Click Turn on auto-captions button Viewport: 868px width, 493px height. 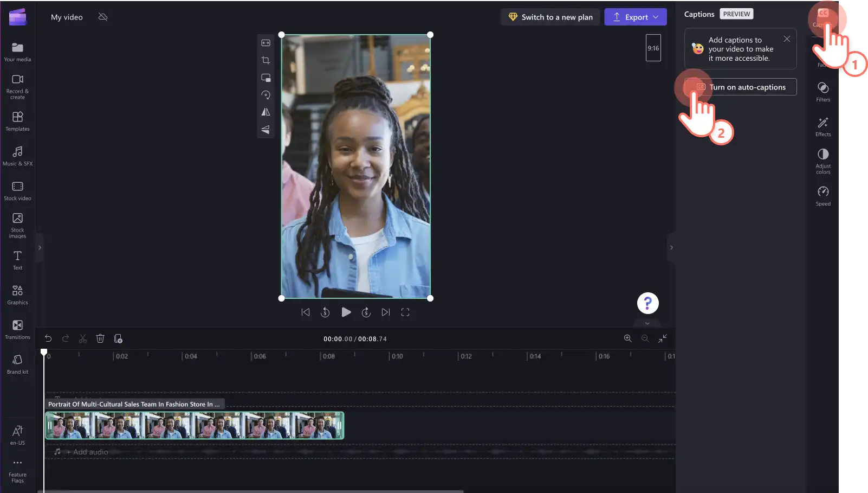(x=741, y=87)
